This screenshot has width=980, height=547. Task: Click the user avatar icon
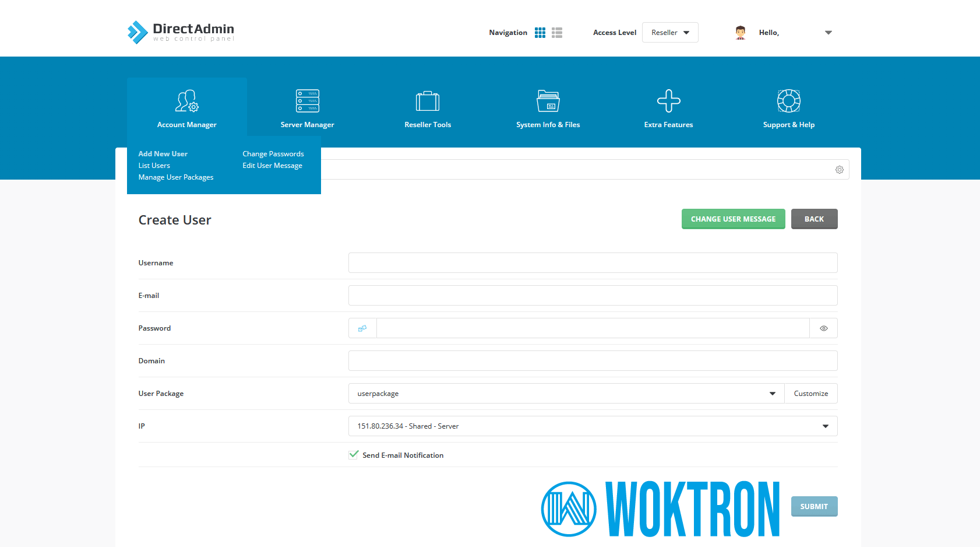(x=741, y=33)
